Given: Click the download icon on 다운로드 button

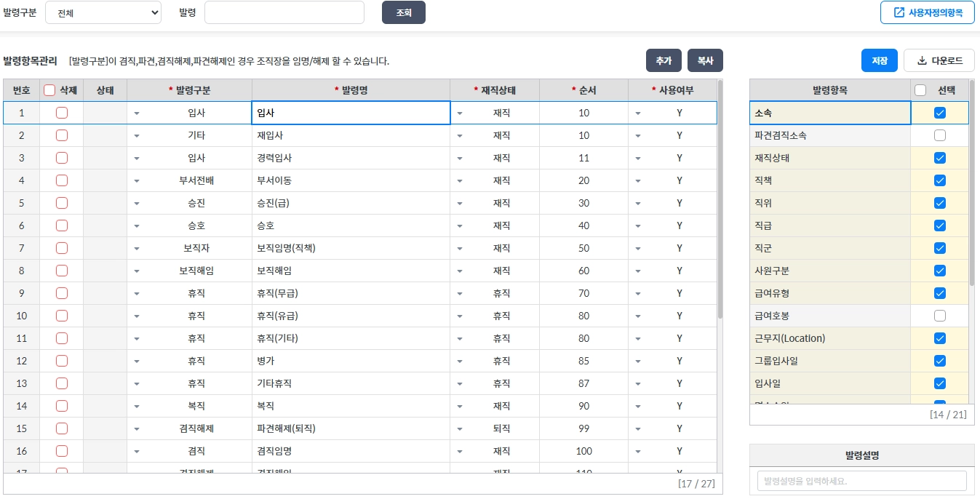Looking at the screenshot, I should pyautogui.click(x=922, y=61).
